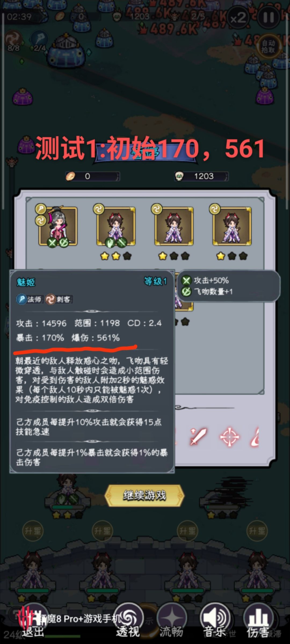Click 继续游戏 to continue the game
Image resolution: width=290 pixels, height=644 pixels.
coord(144,495)
